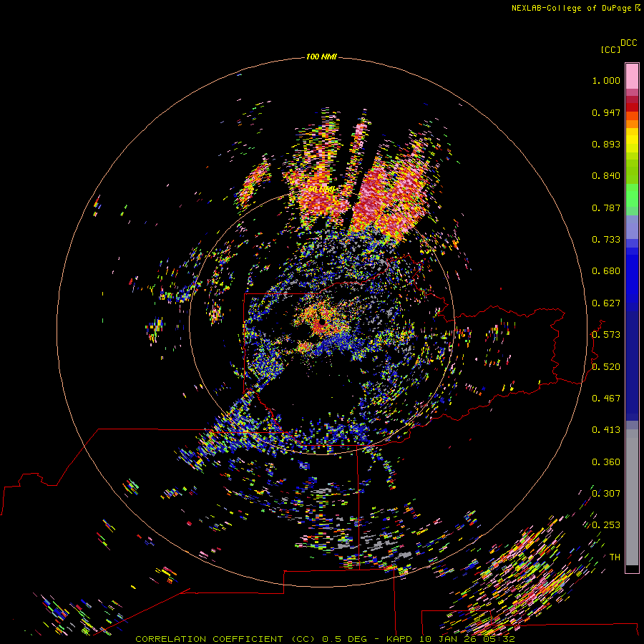Click the 0.467 scale value
Image resolution: width=644 pixels, height=644 pixels.
tap(606, 399)
